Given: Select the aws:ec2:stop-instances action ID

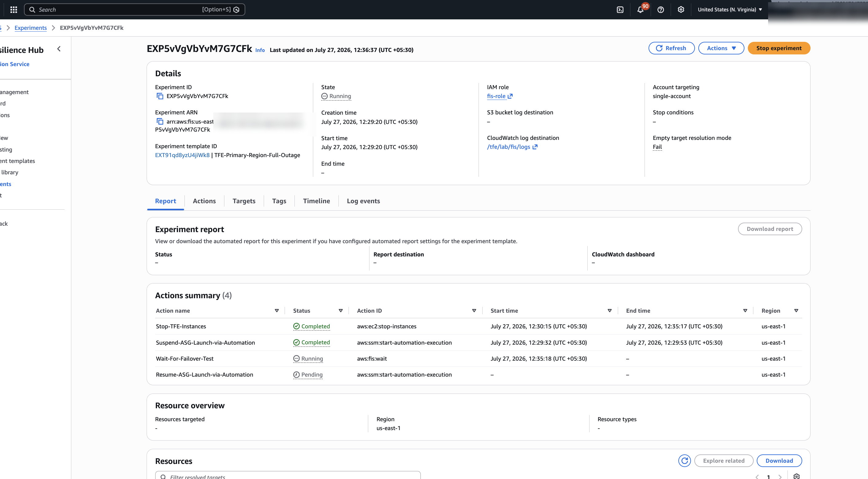Looking at the screenshot, I should pyautogui.click(x=386, y=326).
